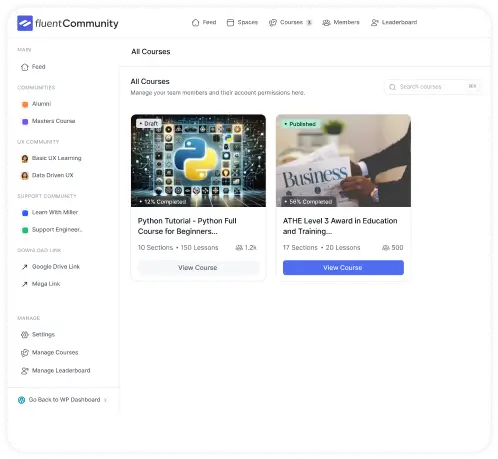Image resolution: width=498 pixels, height=459 pixels.
Task: Click the 12% Completed progress label
Action: [x=163, y=202]
